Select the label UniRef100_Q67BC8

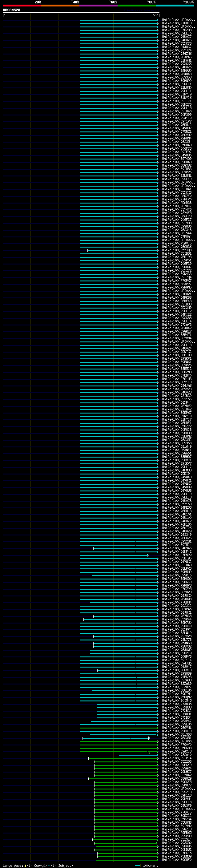point(177,616)
